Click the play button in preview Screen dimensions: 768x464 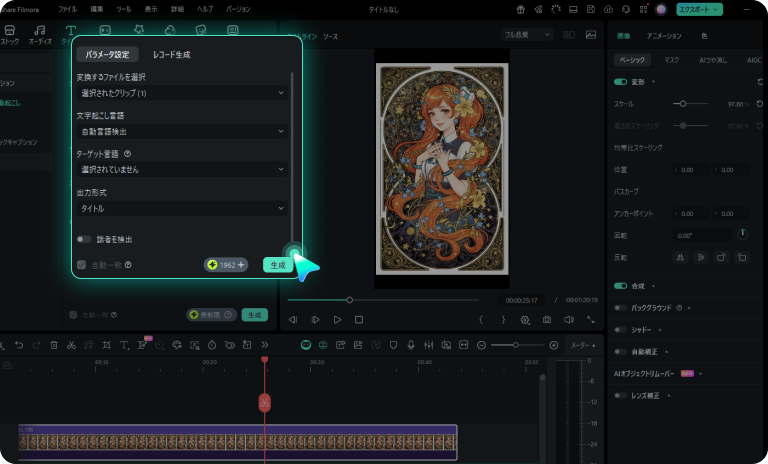tap(337, 320)
